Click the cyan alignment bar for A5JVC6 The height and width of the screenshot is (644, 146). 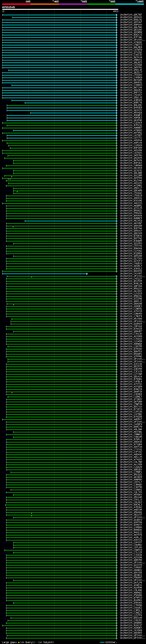pos(71,221)
